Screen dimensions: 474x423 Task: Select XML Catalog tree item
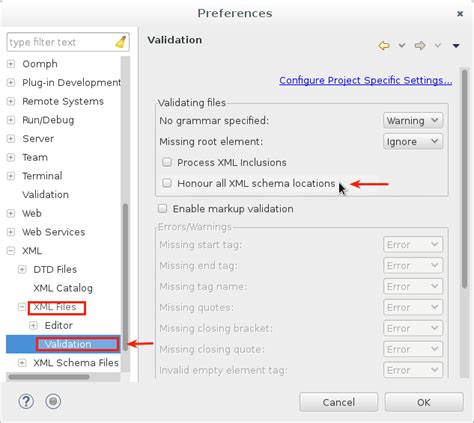pos(63,288)
